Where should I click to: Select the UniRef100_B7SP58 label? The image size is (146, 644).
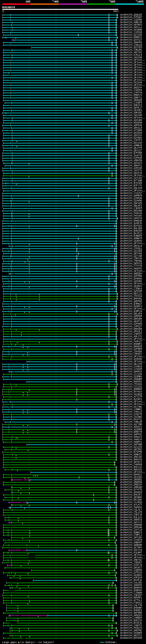tap(131, 452)
